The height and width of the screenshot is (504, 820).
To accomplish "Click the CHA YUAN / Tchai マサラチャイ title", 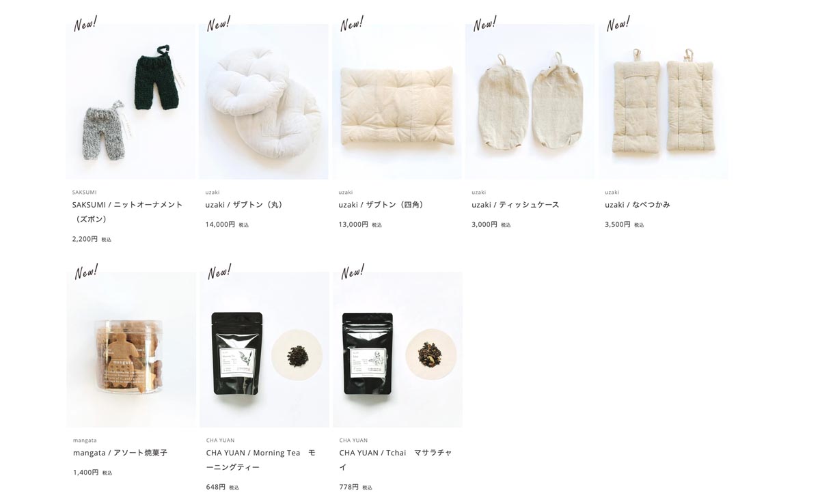I will point(396,460).
